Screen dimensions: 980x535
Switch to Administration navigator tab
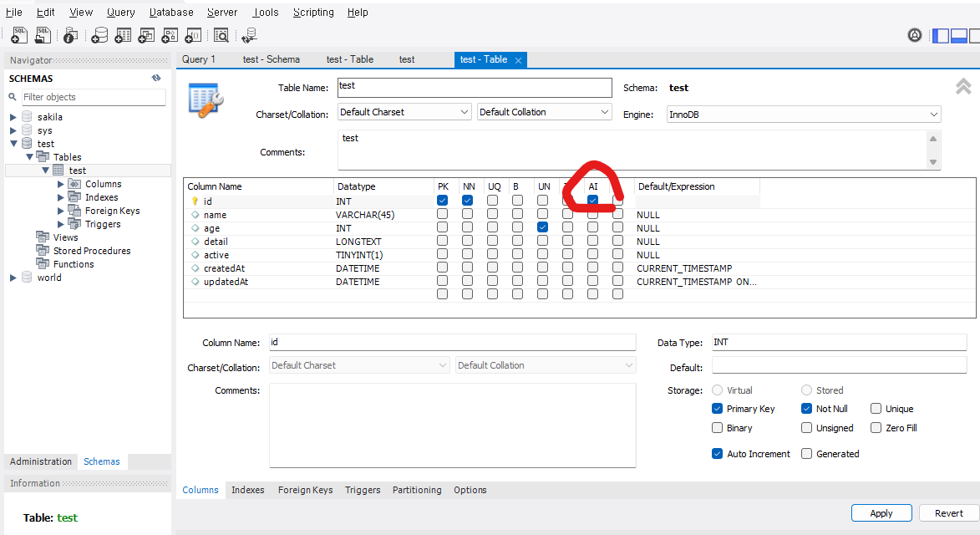click(x=41, y=461)
